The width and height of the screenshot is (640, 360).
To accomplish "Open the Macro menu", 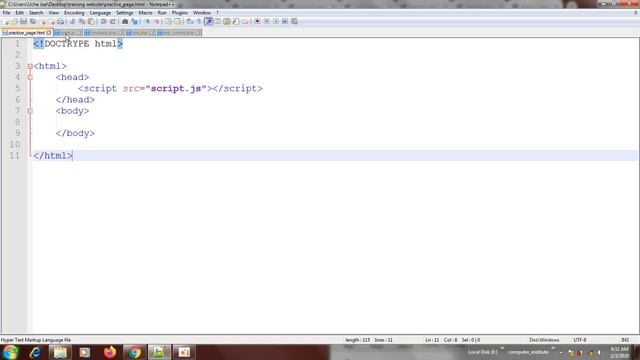I will [145, 13].
